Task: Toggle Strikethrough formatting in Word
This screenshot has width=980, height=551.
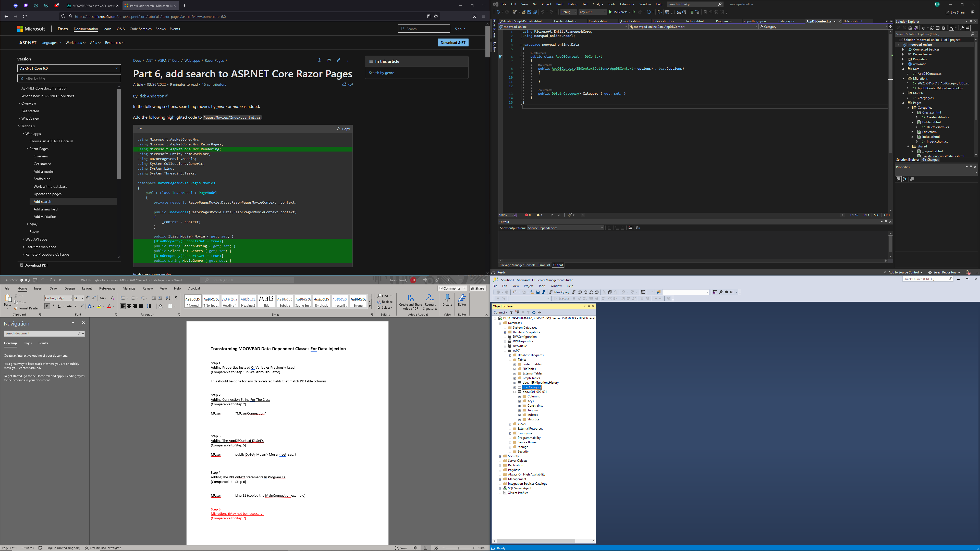Action: 69,306
